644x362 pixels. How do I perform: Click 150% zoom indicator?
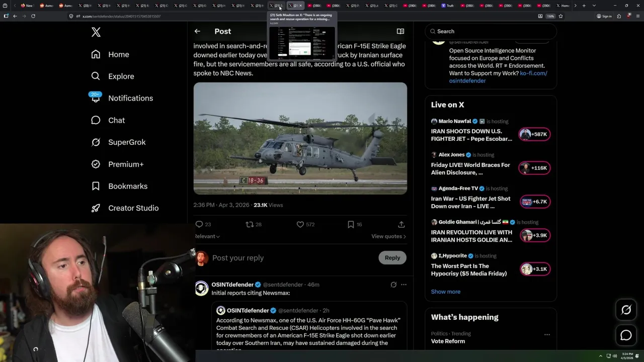550,16
